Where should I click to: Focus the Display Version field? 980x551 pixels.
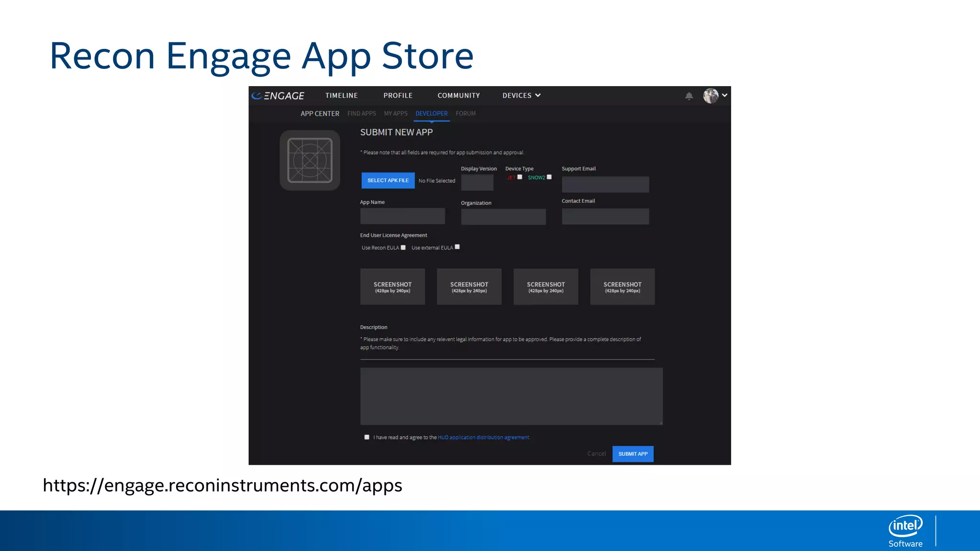(477, 182)
